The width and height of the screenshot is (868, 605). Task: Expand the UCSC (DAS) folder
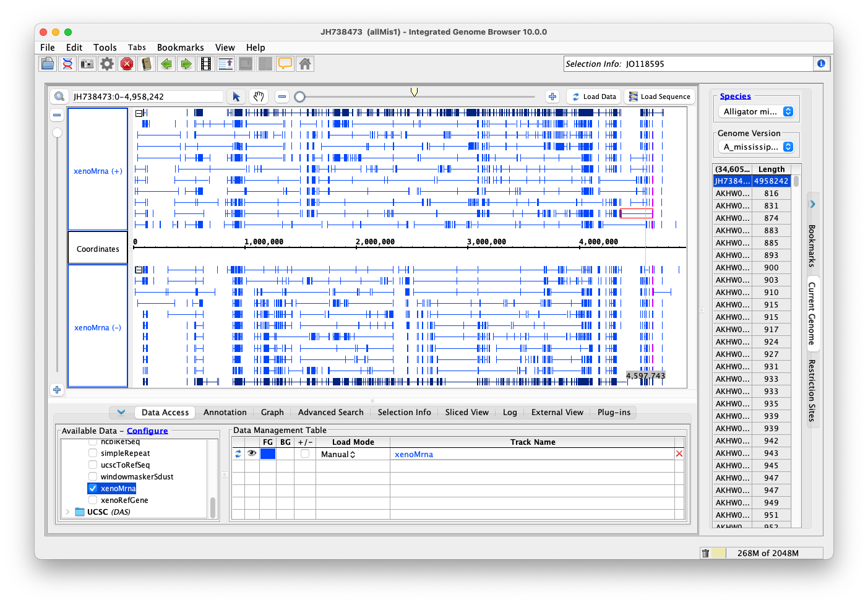[67, 512]
